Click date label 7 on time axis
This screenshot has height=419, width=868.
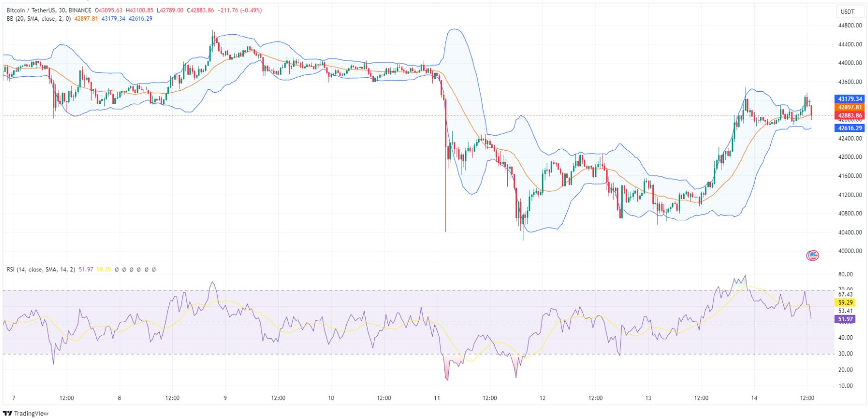point(14,398)
